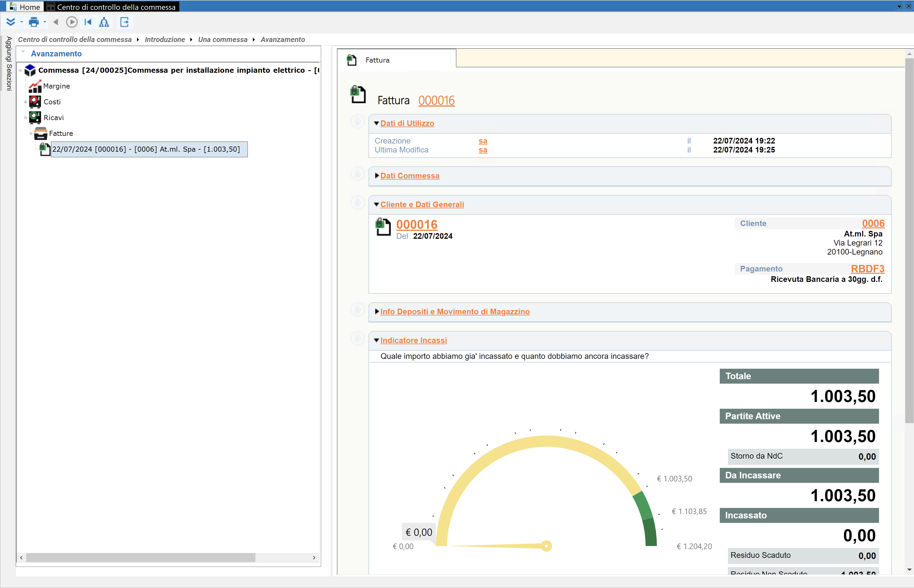Open Fattura 000016 heading link
Viewport: 914px width, 588px height.
click(436, 100)
